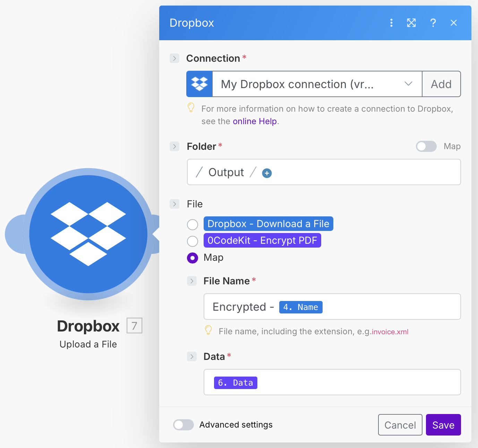Click the Cancel button
Screen dimensions: 478x448
(x=400, y=425)
